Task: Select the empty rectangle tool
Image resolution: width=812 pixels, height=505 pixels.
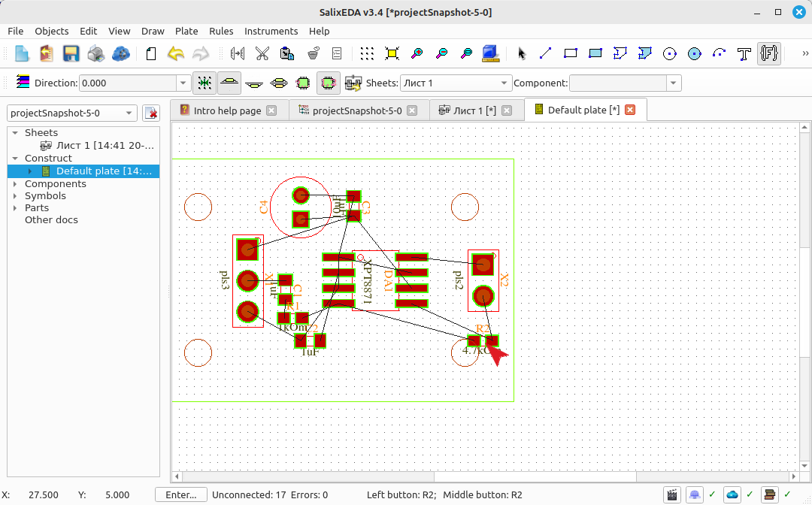Action: [570, 53]
